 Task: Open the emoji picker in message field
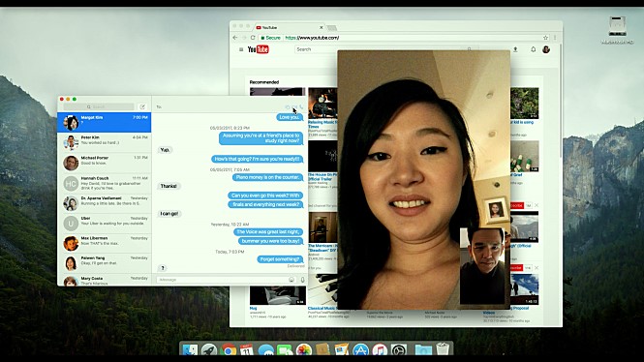291,280
